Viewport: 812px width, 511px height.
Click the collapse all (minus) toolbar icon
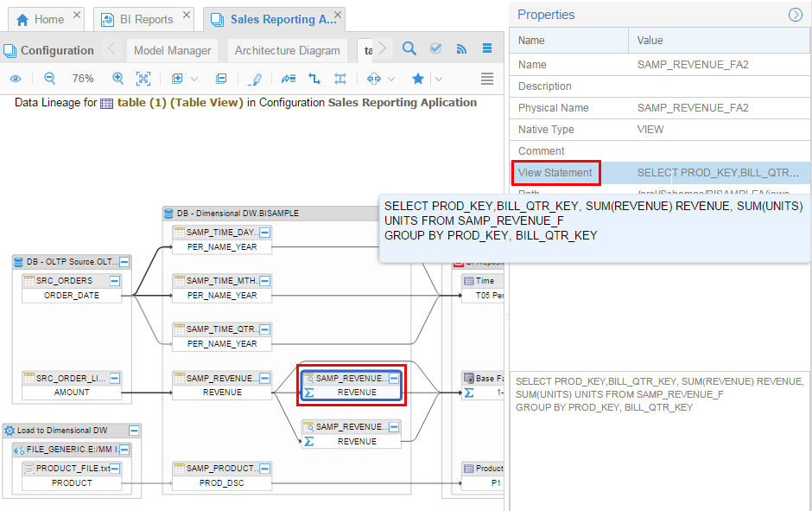coord(221,79)
